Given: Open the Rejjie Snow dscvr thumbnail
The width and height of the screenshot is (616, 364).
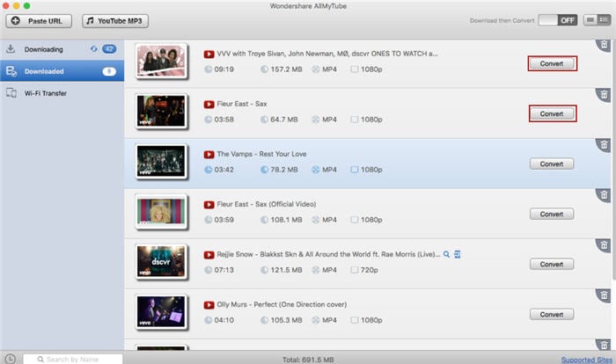Looking at the screenshot, I should [161, 262].
